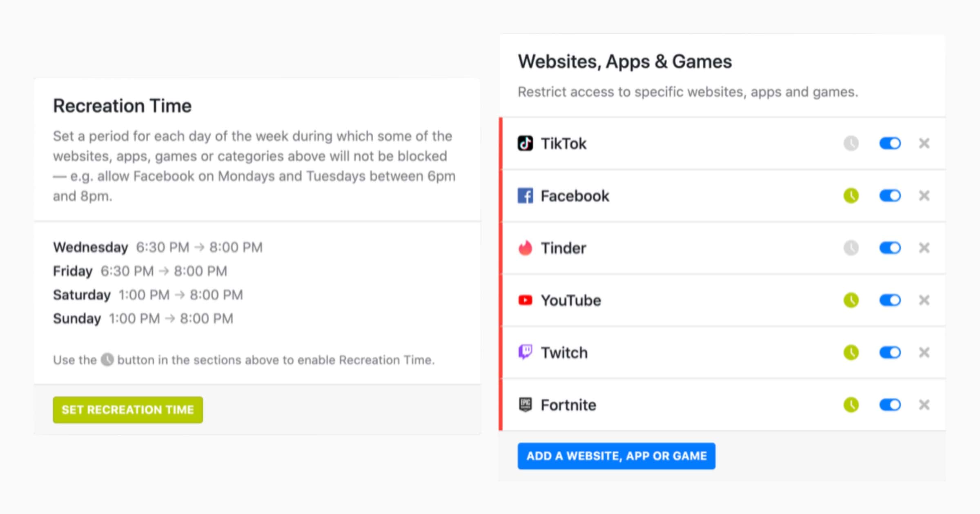Delete Facebook from the blocked list
The height and width of the screenshot is (514, 980).
(x=924, y=196)
